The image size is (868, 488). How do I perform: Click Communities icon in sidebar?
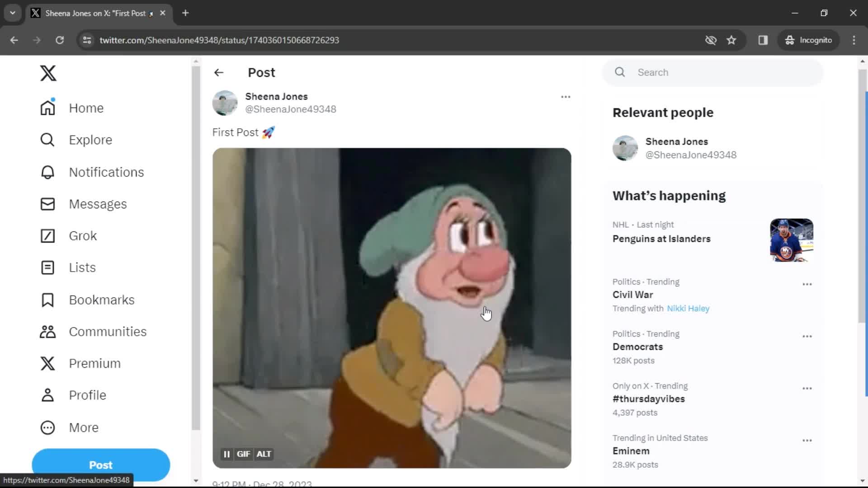47,331
